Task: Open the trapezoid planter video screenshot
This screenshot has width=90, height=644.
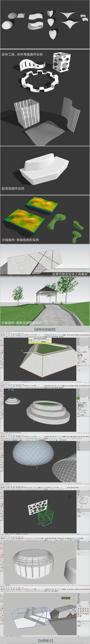Action: 45,357
